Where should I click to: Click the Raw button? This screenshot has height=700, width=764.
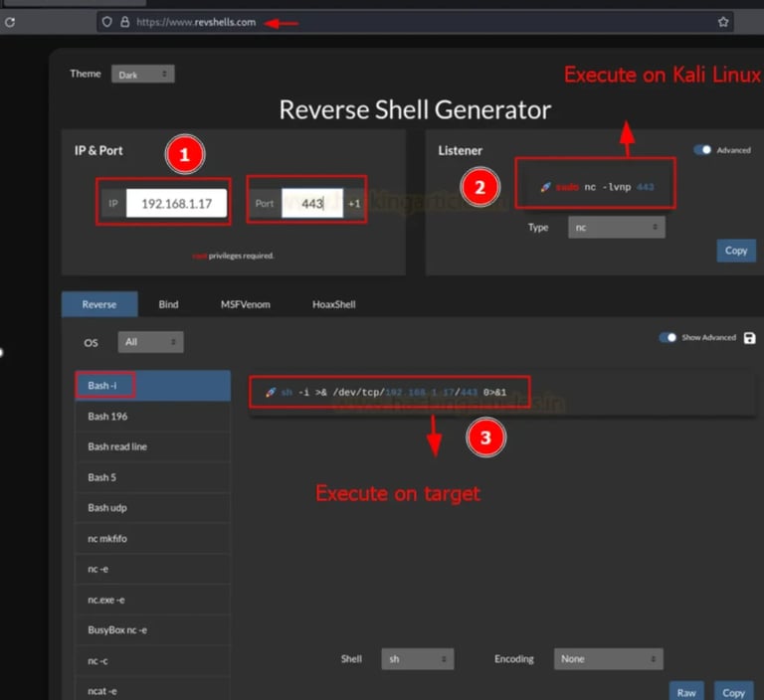686,692
